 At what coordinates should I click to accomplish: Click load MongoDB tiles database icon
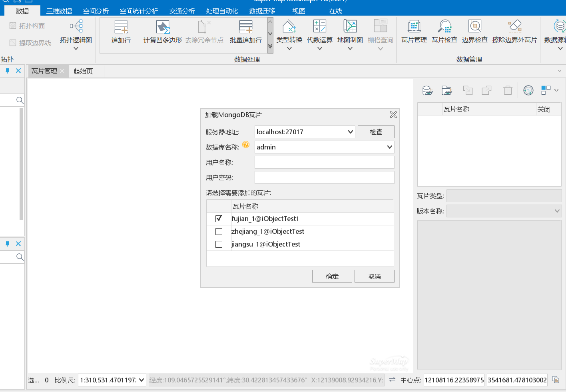[428, 91]
